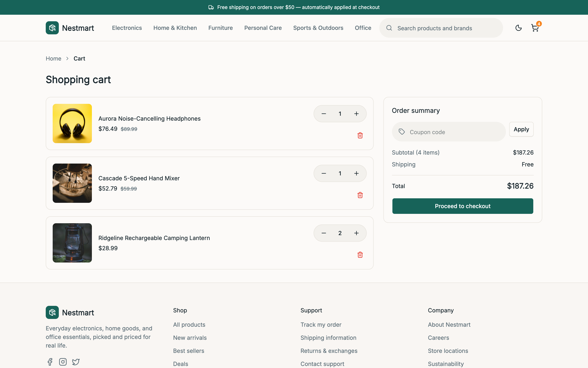The image size is (588, 368).
Task: Open Best sellers footer link
Action: (x=189, y=351)
